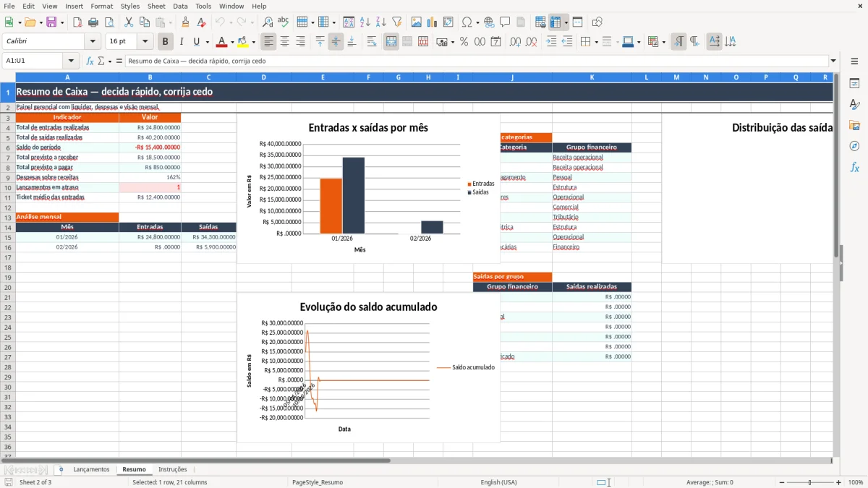Open the Function Wizard fx icon
The width and height of the screenshot is (868, 488).
click(x=90, y=61)
